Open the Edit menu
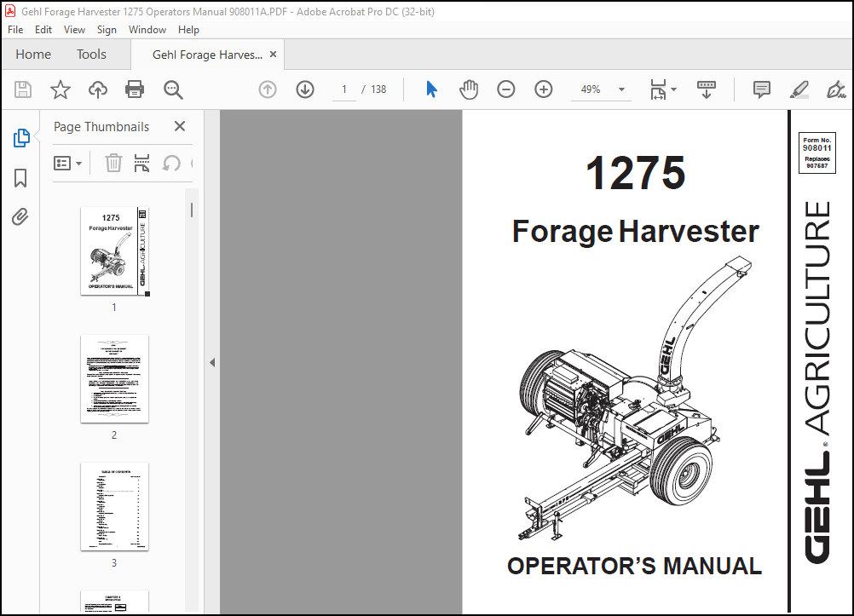Screen dimensions: 854x616 coord(43,30)
